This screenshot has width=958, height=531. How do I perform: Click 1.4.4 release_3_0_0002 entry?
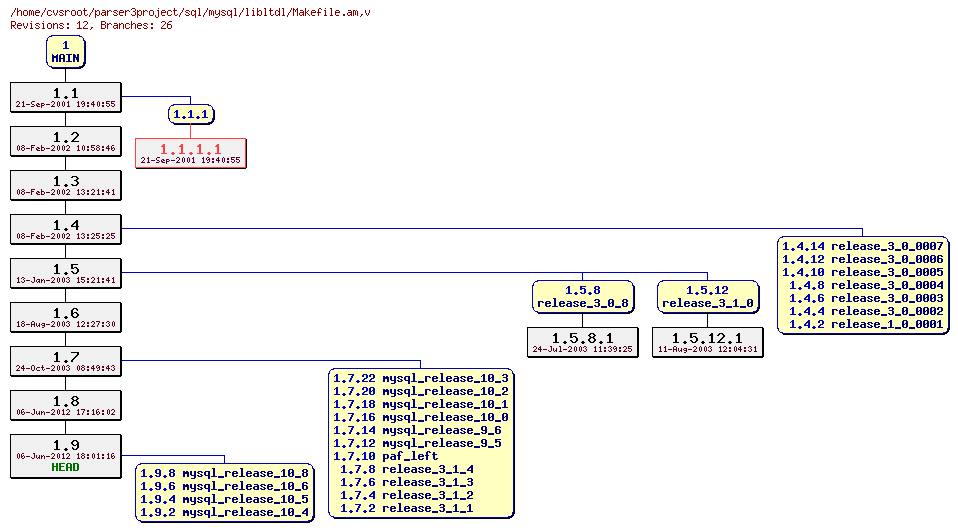pos(866,311)
